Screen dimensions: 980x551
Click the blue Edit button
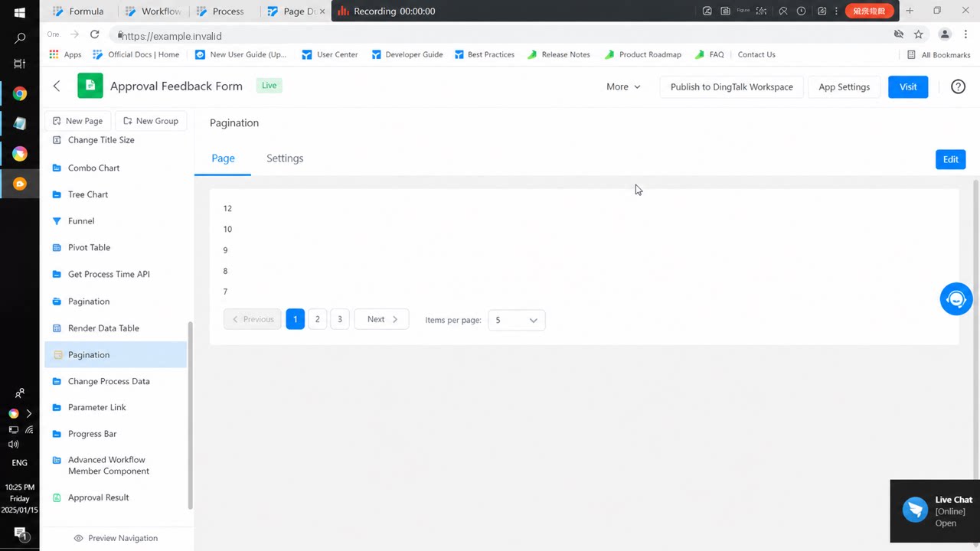tap(950, 159)
